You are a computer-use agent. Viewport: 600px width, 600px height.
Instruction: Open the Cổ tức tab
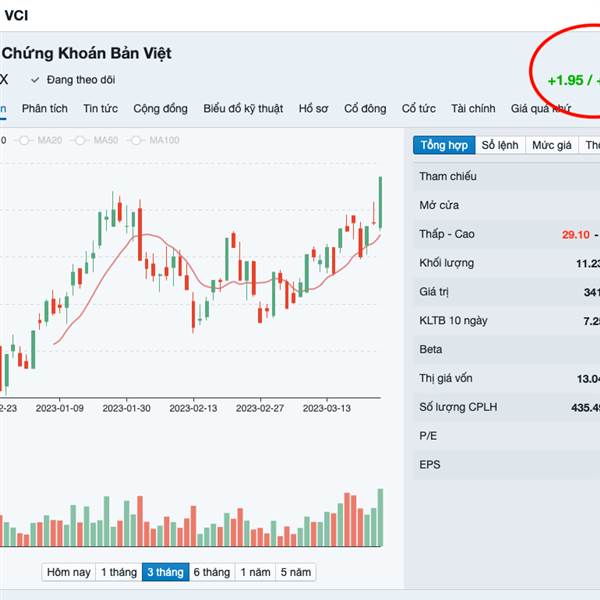[x=419, y=108]
